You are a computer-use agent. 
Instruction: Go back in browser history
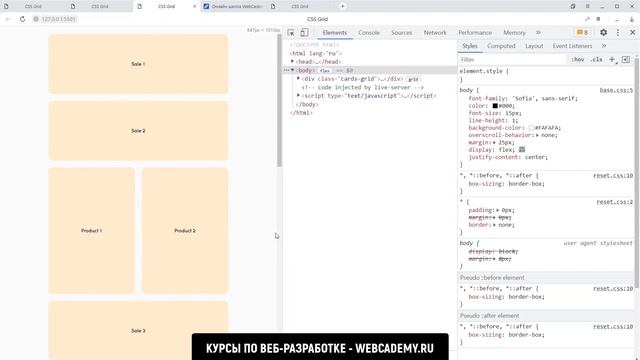tap(8, 19)
